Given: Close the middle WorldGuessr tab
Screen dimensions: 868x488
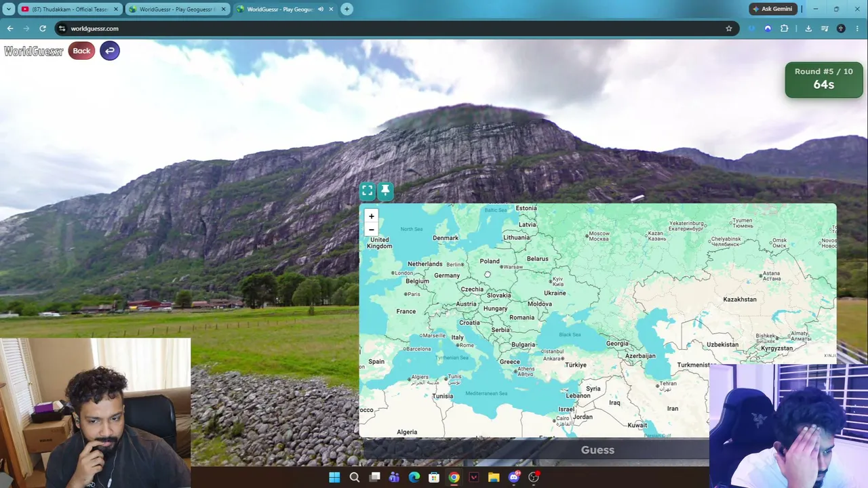Looking at the screenshot, I should coord(224,9).
